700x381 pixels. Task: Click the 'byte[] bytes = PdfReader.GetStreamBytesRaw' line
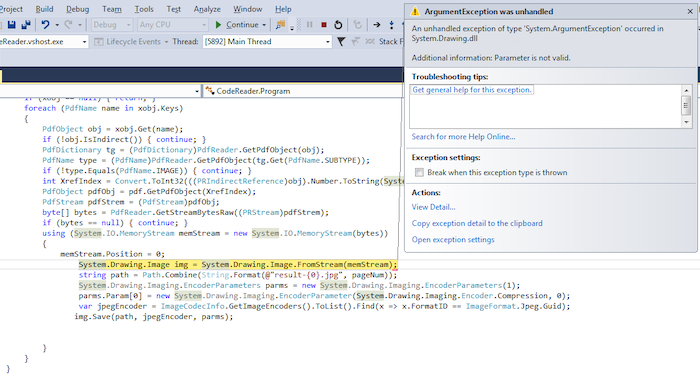click(x=186, y=212)
